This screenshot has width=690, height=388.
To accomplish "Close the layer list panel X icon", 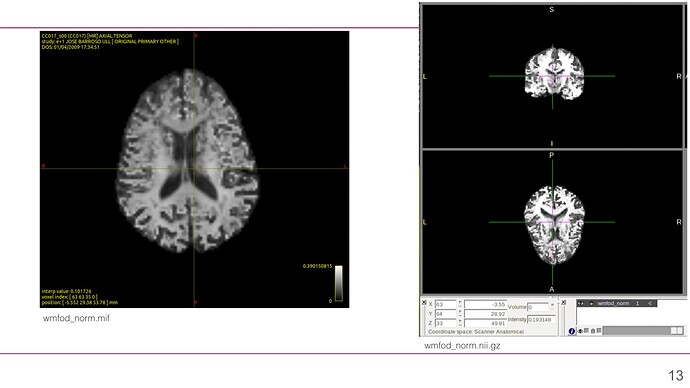I will coord(564,303).
